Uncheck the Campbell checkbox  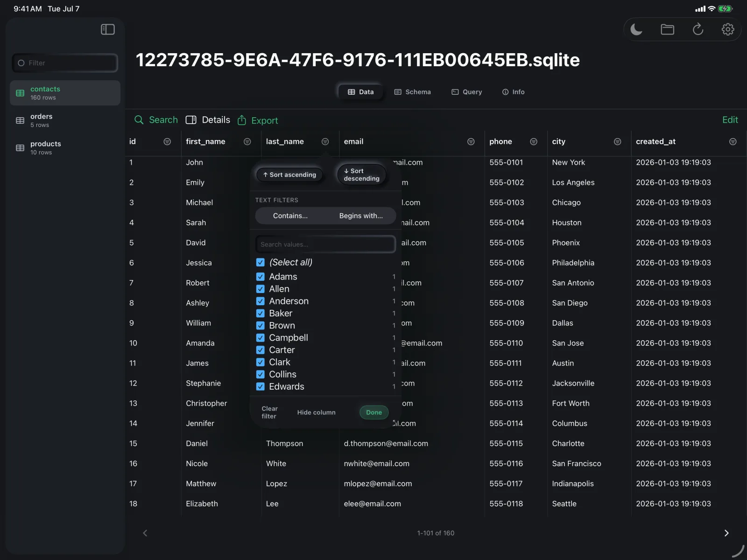(x=261, y=337)
